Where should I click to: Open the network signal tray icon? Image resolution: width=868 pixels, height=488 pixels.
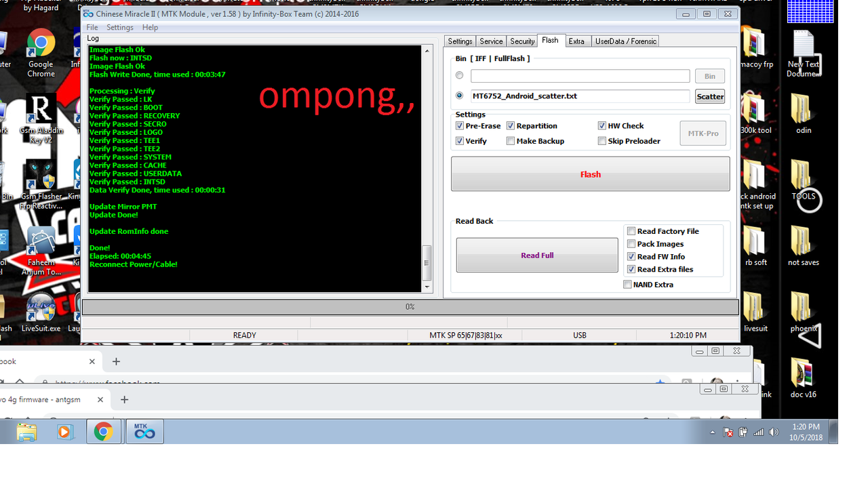(759, 432)
